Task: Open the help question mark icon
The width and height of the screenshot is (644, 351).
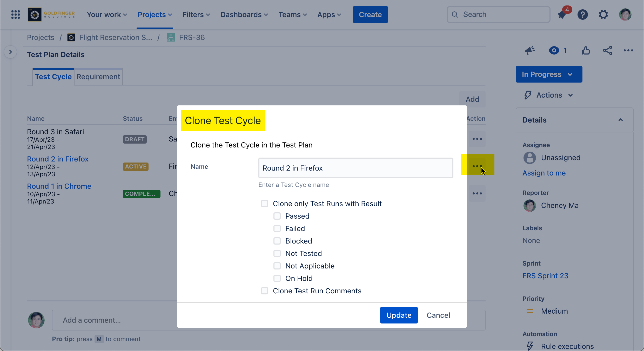Action: pyautogui.click(x=583, y=15)
